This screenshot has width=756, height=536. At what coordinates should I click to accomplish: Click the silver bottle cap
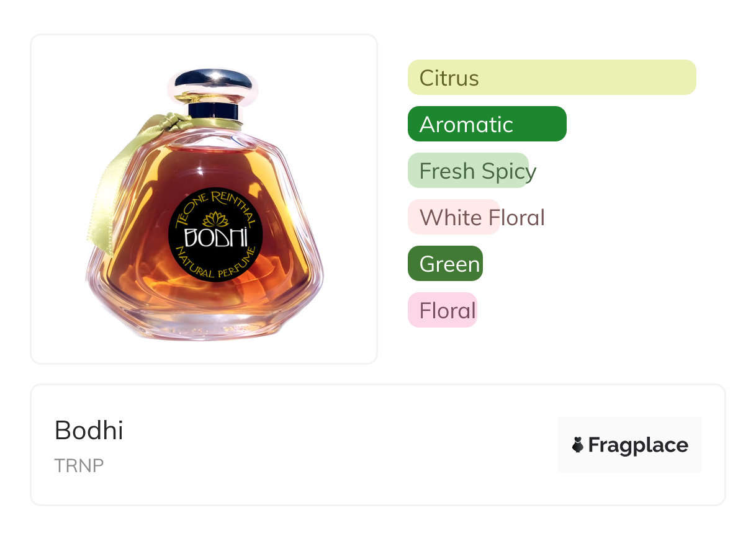[x=213, y=86]
